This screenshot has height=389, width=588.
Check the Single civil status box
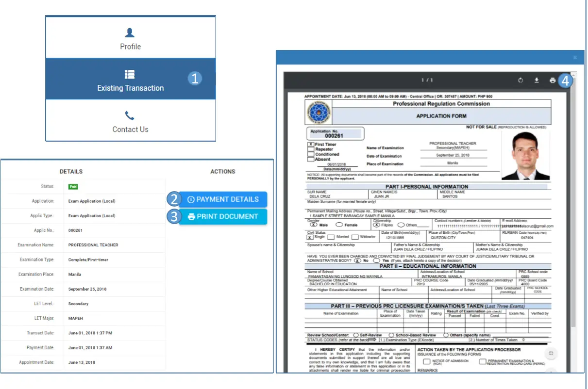310,237
